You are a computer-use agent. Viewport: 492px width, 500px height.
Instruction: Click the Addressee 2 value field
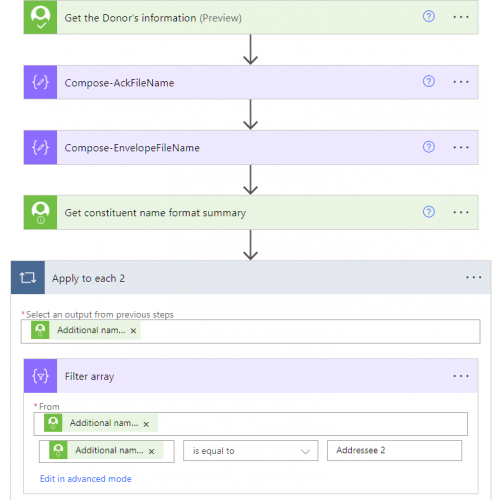click(x=394, y=451)
